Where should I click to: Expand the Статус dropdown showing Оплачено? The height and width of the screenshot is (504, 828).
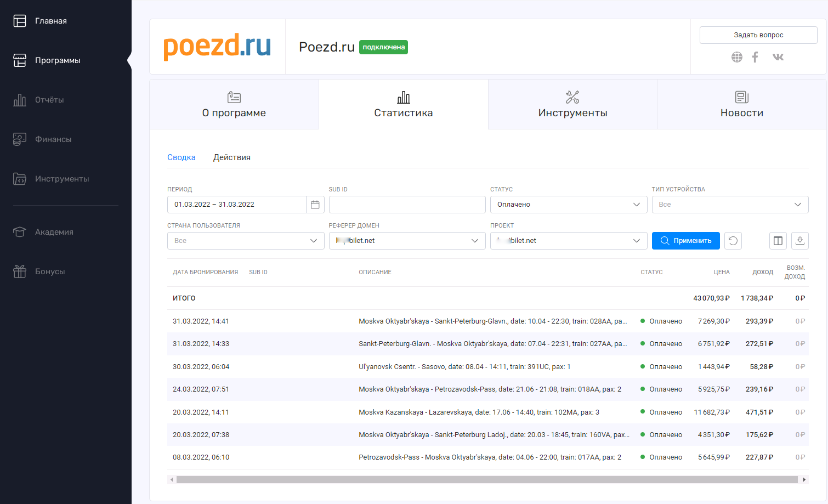(569, 205)
